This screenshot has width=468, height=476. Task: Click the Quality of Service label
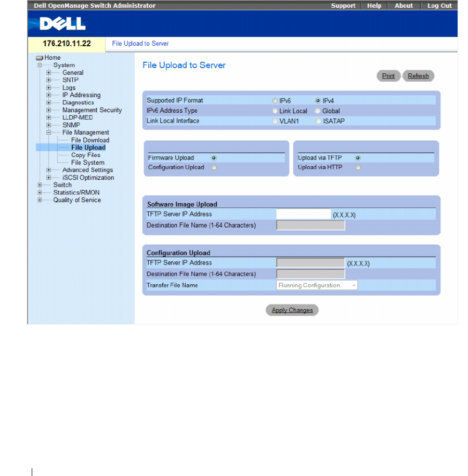click(77, 200)
